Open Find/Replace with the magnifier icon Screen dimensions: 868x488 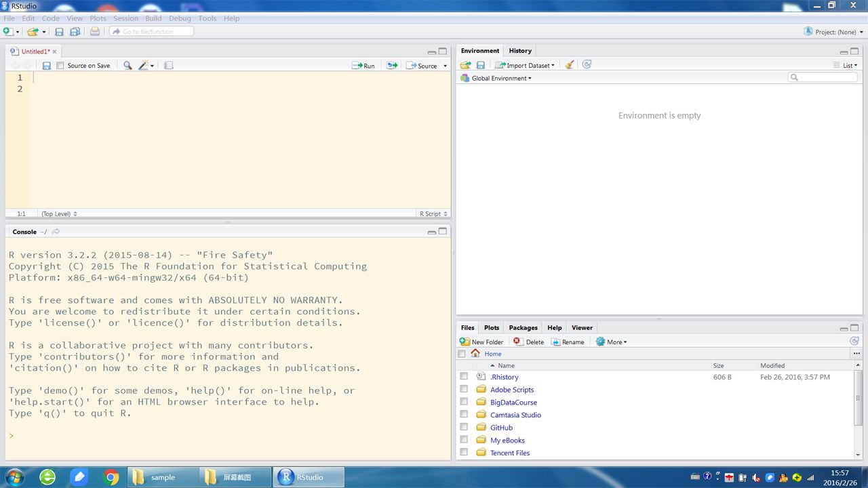[127, 66]
